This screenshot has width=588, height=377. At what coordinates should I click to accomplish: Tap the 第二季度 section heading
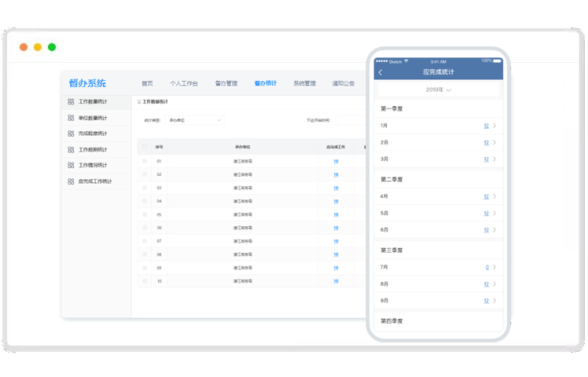391,180
